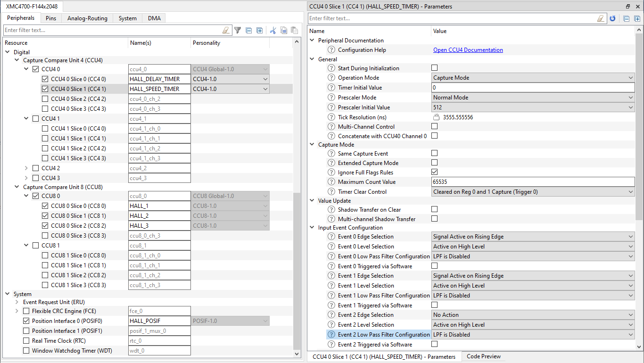Open help icon for Same Capture Event
The height and width of the screenshot is (363, 644).
[x=331, y=154]
